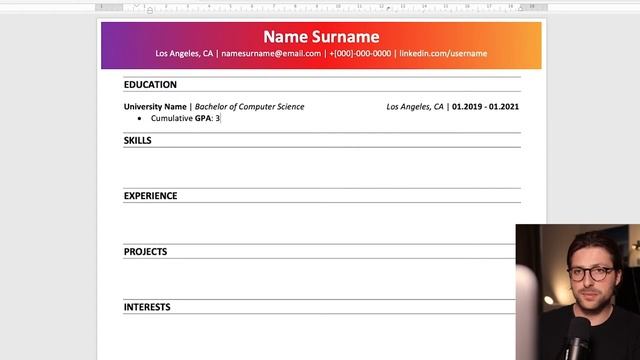Viewport: 640px width, 360px height.
Task: Click "Los Angeles, CA" in the header banner
Action: [184, 53]
